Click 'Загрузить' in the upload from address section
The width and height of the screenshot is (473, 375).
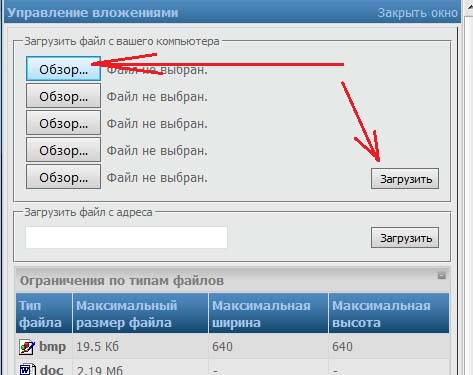(405, 238)
